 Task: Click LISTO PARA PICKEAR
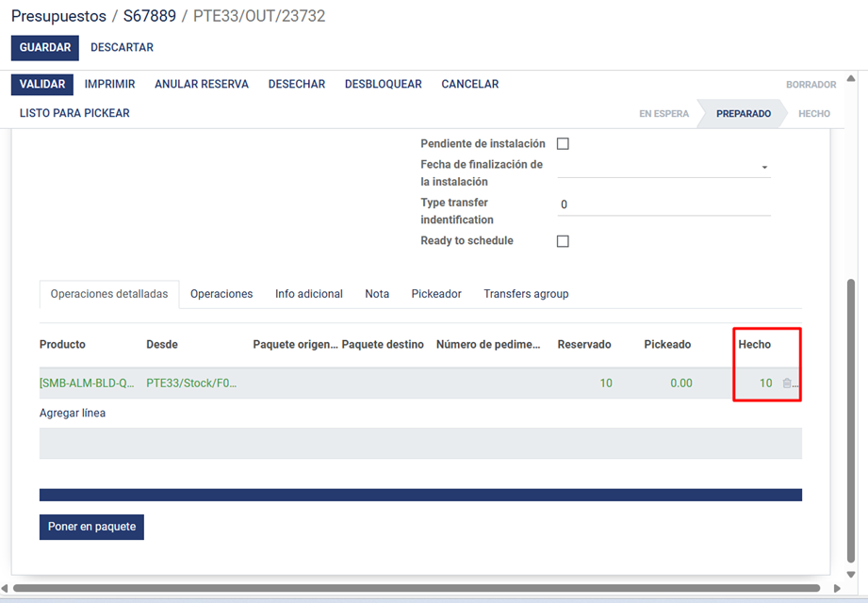click(x=74, y=113)
